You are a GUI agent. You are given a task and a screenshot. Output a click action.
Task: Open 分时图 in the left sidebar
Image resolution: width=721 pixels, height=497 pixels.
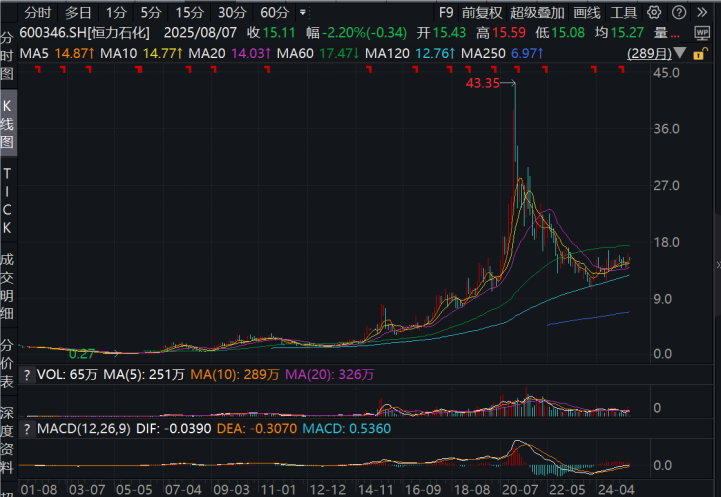coord(7,56)
